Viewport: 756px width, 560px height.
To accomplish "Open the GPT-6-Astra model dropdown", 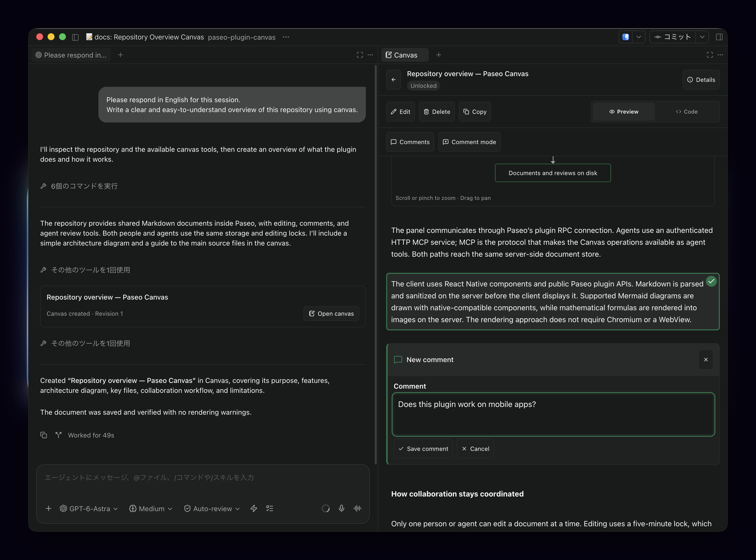I will [89, 508].
